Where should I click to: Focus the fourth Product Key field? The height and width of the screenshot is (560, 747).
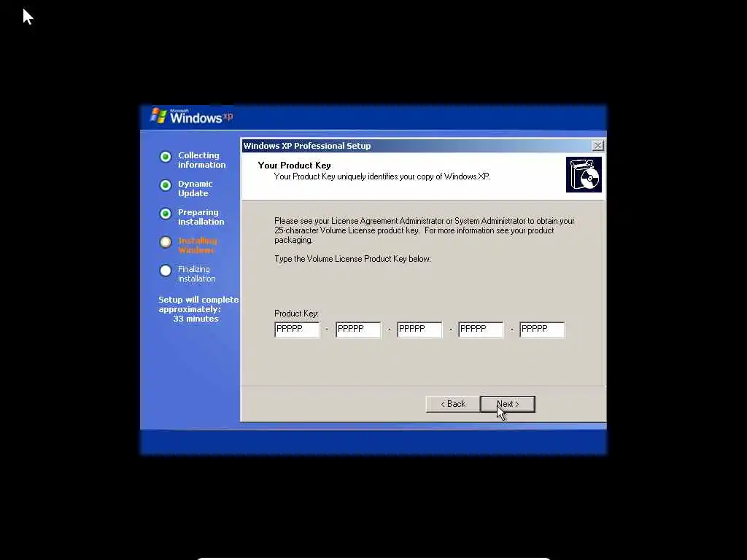click(x=481, y=329)
